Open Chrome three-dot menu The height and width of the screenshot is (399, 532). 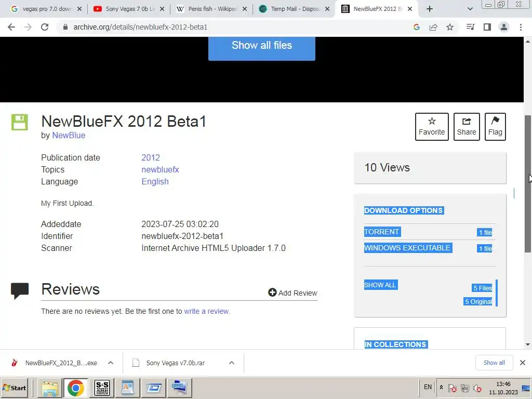click(521, 27)
